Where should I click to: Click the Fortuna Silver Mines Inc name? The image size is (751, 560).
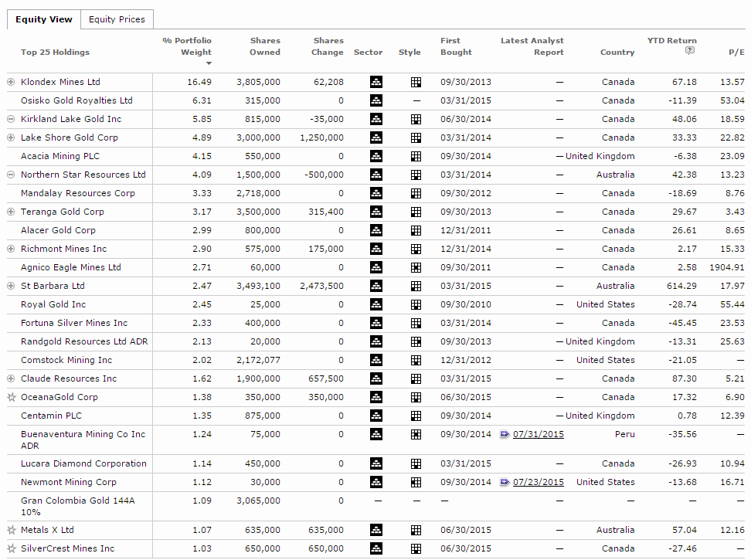(x=74, y=323)
